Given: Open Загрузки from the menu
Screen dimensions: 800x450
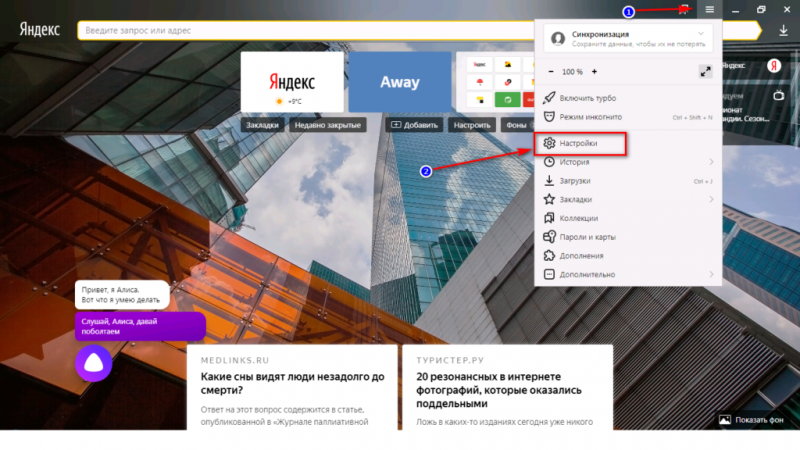Looking at the screenshot, I should coord(628,181).
